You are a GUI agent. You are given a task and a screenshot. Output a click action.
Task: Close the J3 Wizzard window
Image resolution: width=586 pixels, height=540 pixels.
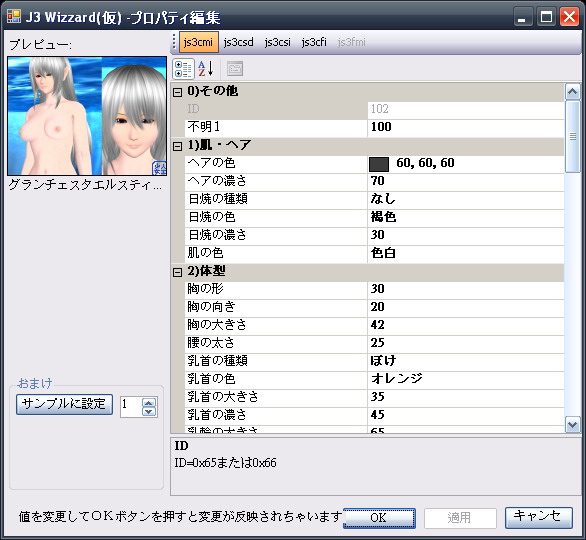(x=570, y=17)
